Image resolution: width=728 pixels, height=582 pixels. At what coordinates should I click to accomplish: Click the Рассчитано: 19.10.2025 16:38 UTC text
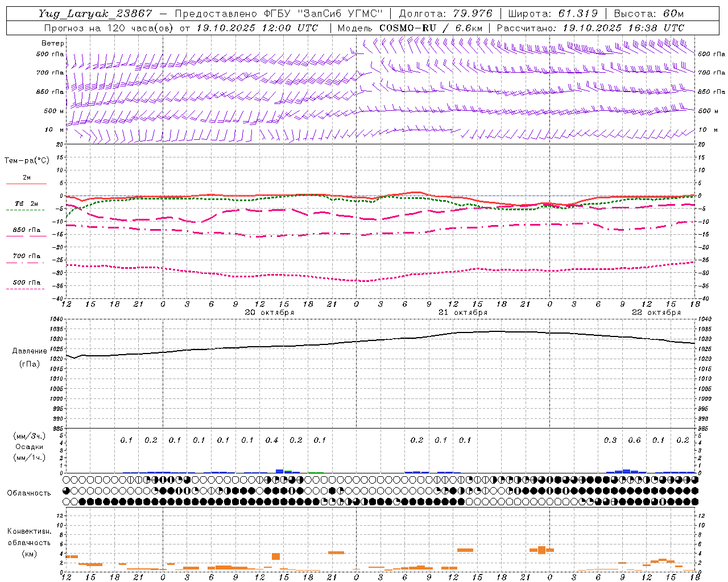click(x=591, y=28)
